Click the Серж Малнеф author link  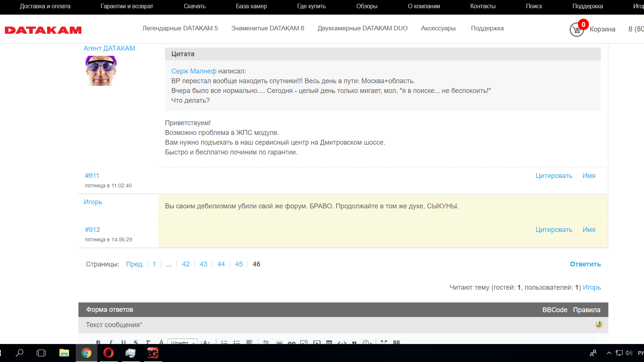194,71
